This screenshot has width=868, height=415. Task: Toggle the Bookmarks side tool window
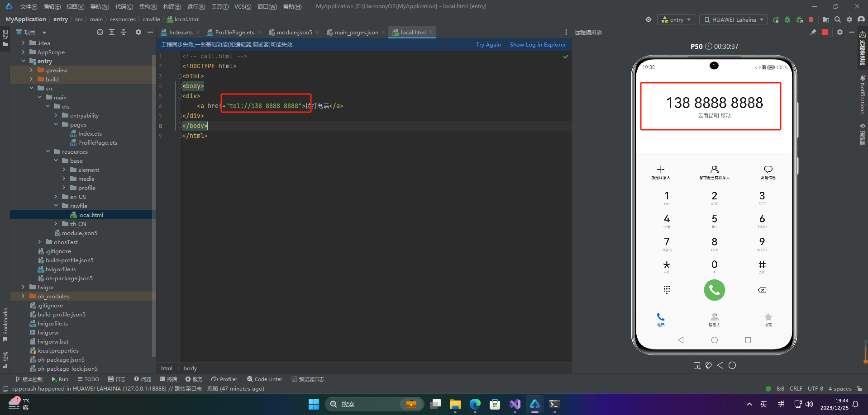(5, 325)
